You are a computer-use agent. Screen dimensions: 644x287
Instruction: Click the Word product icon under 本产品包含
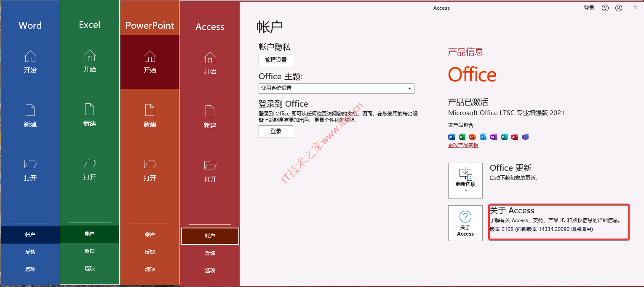click(452, 137)
